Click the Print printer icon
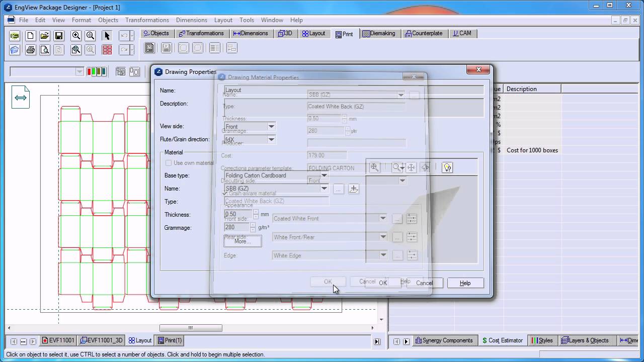 pyautogui.click(x=30, y=50)
